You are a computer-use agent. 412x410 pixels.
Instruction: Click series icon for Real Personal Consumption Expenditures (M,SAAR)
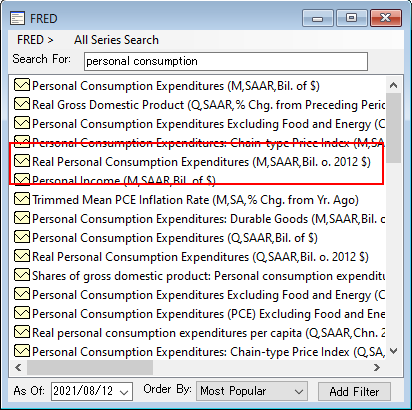click(22, 161)
